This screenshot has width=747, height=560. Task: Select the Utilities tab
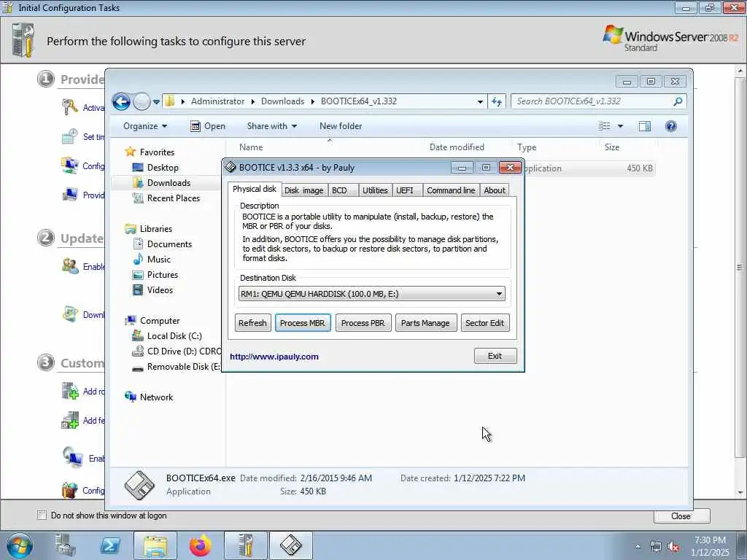[x=374, y=190]
